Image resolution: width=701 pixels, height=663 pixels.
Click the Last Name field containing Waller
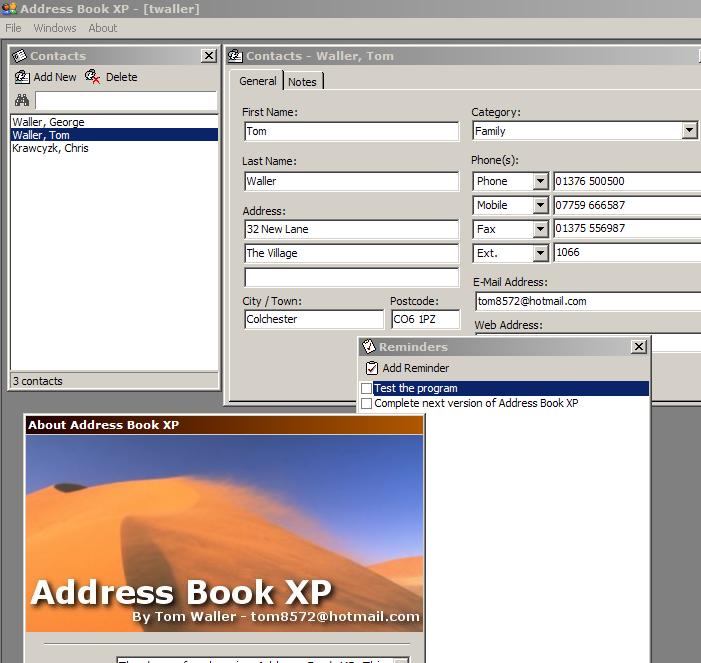pos(351,181)
